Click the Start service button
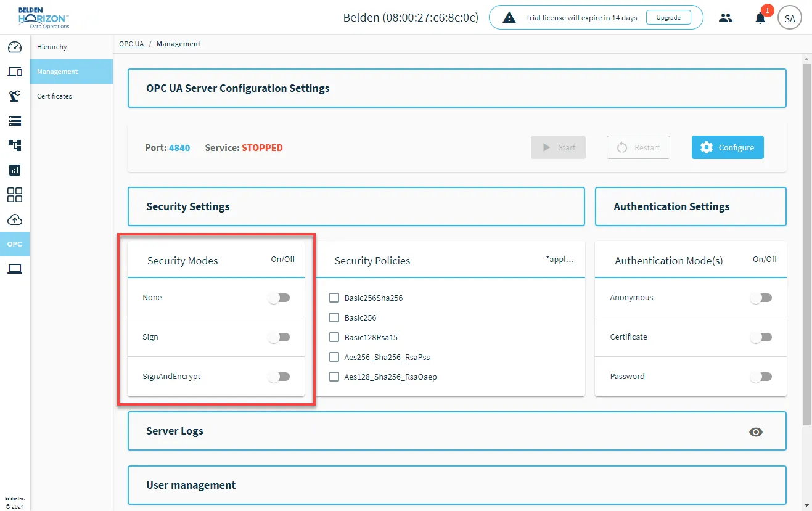812x511 pixels. point(558,147)
